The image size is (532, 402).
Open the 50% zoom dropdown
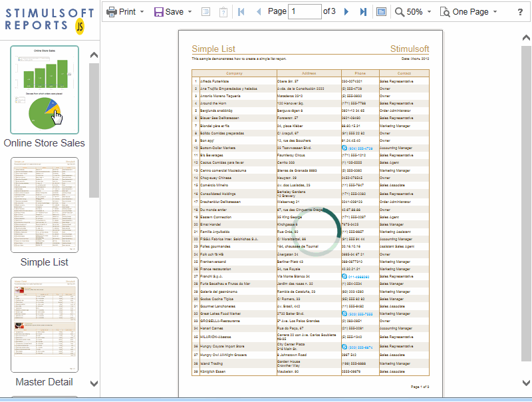point(413,12)
